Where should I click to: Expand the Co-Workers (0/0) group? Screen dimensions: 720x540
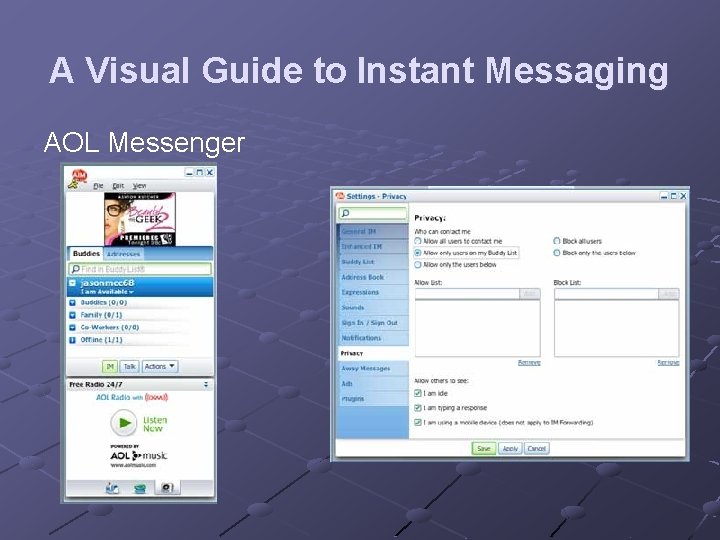(x=72, y=327)
